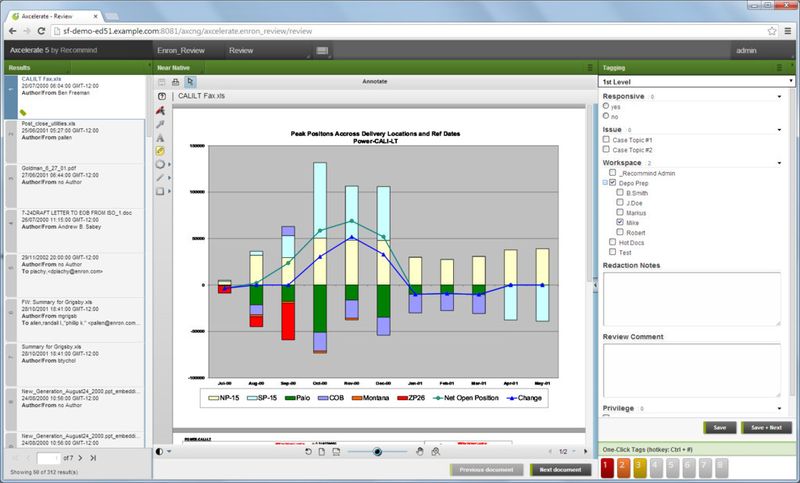Select the Axcelerate - Review browser tab
This screenshot has height=483, width=800.
pyautogui.click(x=53, y=16)
